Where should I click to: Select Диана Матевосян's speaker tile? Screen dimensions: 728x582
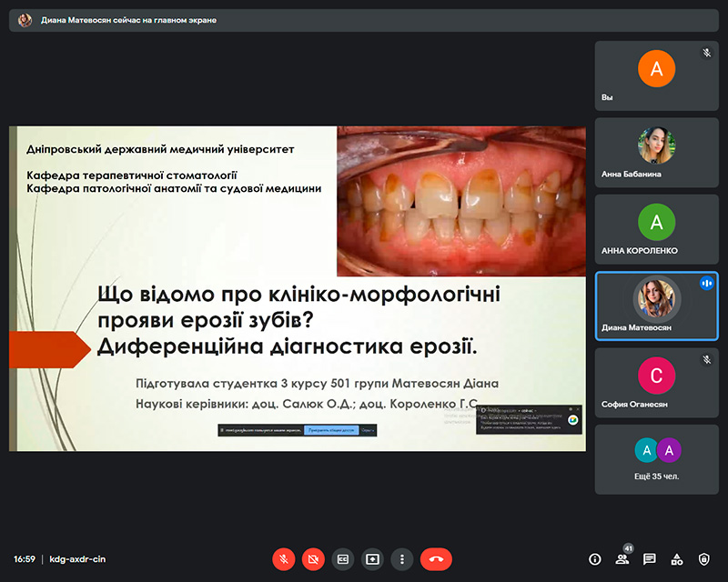point(656,306)
